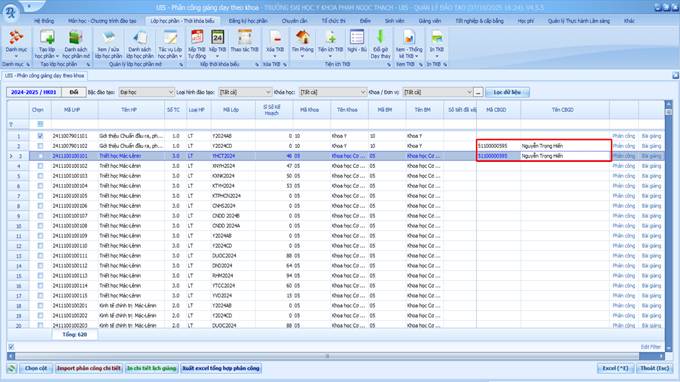Click Xuất excel tổng hợp phân công button
The image size is (680, 382).
tap(221, 368)
